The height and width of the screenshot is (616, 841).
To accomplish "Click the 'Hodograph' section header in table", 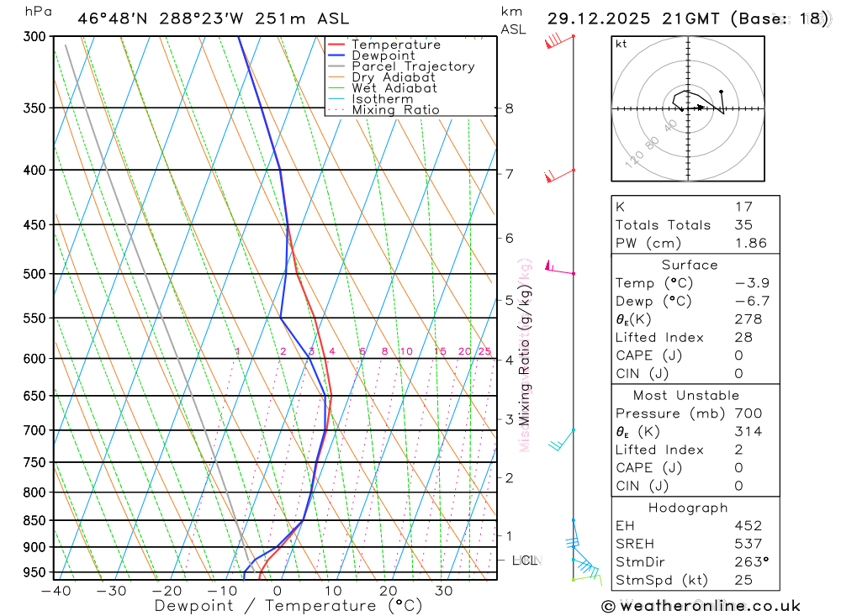I will (x=688, y=508).
